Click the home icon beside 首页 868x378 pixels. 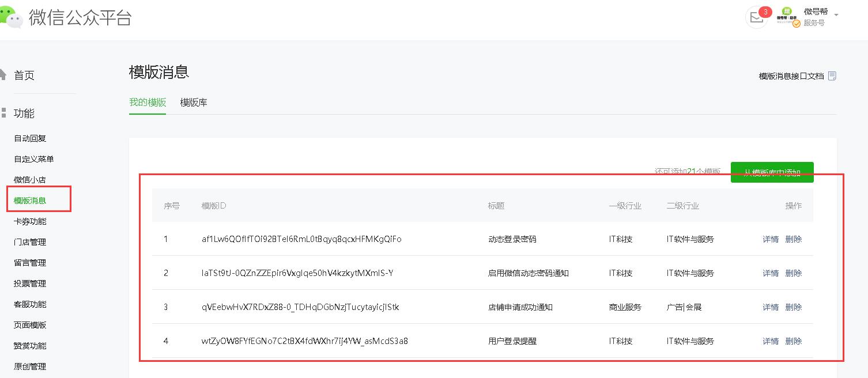[x=3, y=74]
